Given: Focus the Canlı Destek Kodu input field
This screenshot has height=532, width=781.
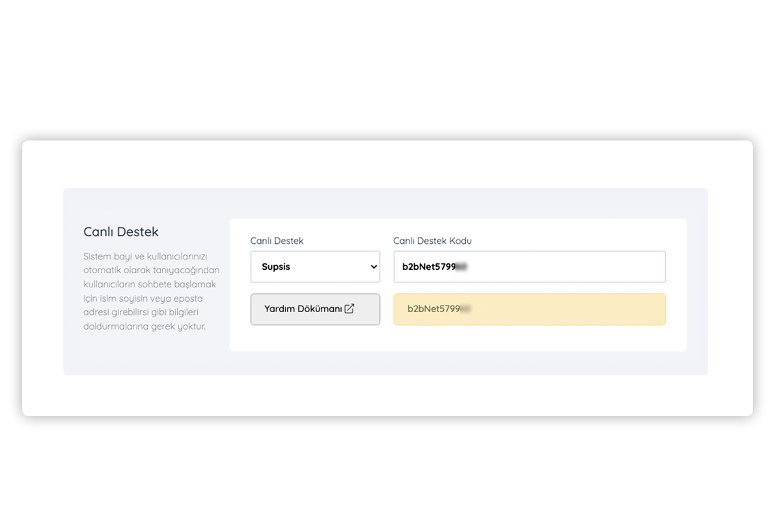Looking at the screenshot, I should 530,267.
